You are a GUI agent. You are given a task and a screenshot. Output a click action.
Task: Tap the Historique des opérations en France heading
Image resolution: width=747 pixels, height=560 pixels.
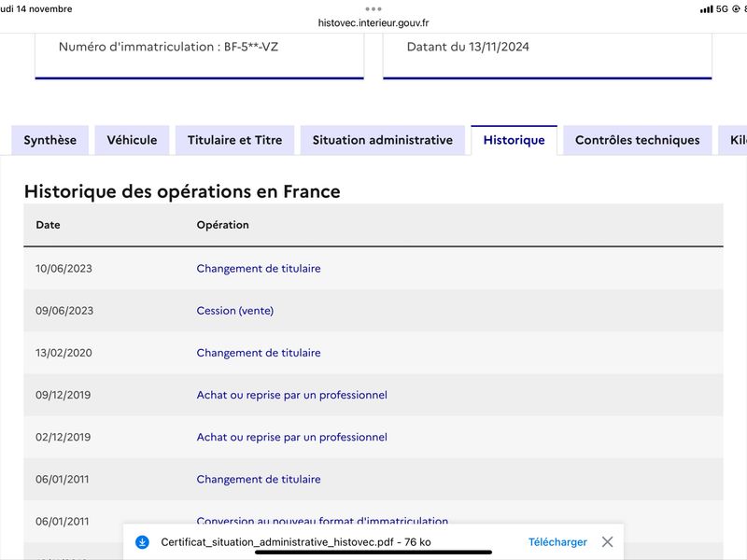(182, 191)
